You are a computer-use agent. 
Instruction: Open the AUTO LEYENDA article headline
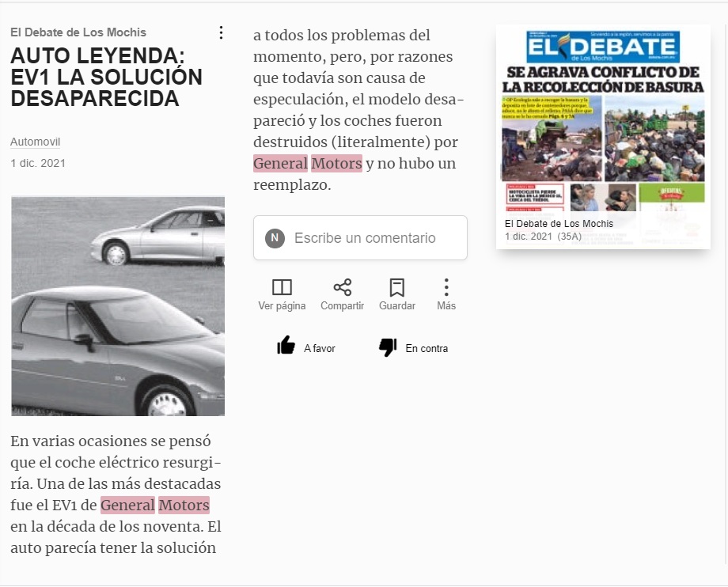(x=106, y=77)
